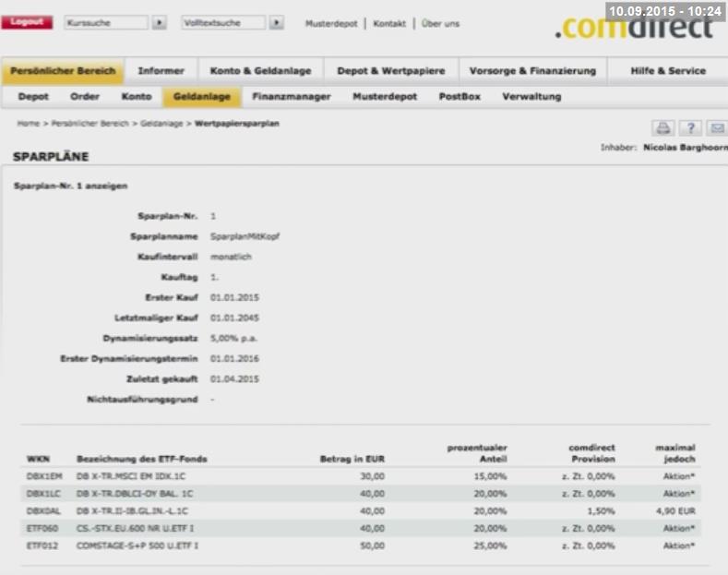Click the print icon
This screenshot has width=728, height=575.
point(663,127)
